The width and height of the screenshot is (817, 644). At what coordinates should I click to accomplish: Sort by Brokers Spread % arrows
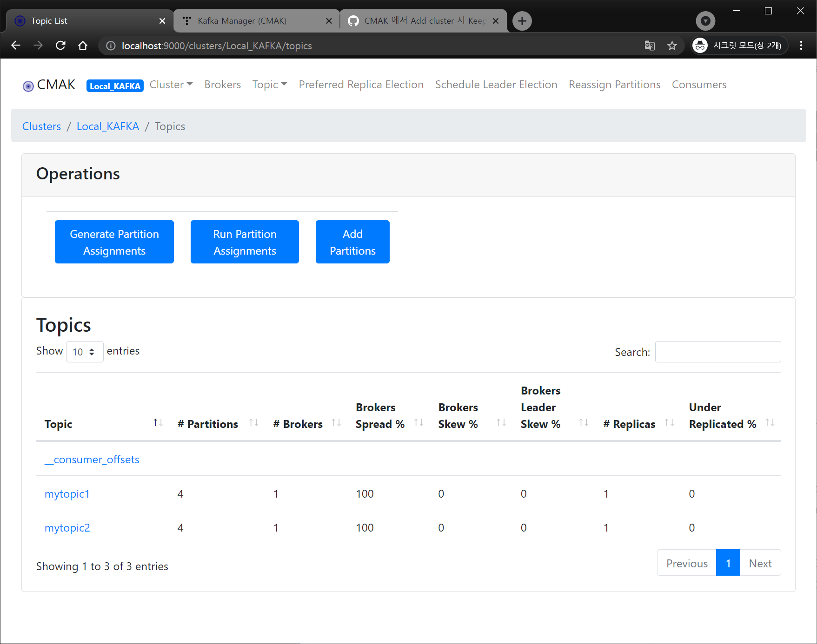[419, 422]
